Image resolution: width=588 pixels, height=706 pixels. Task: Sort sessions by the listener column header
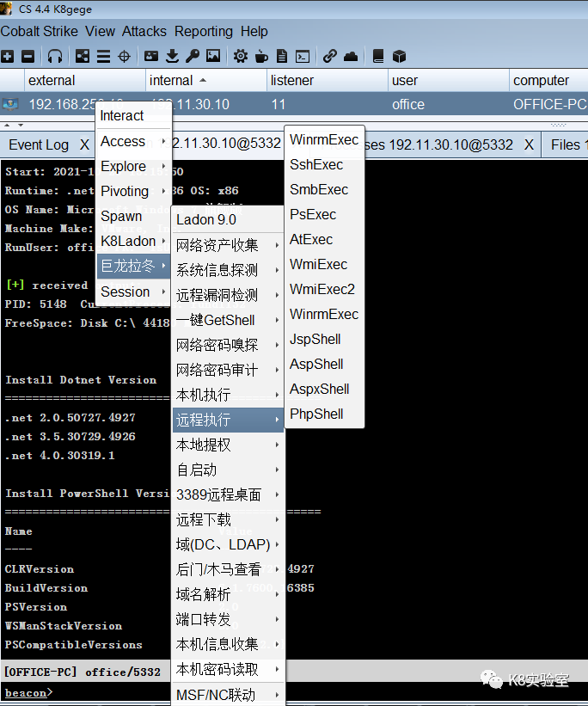328,81
